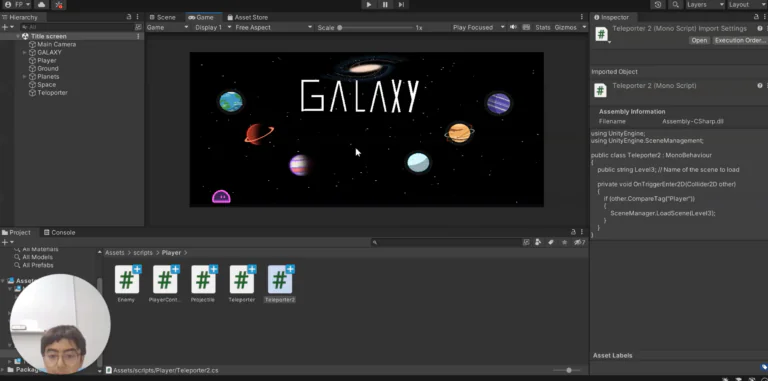Image resolution: width=768 pixels, height=381 pixels.
Task: Toggle the Stats overlay button
Action: 543,27
